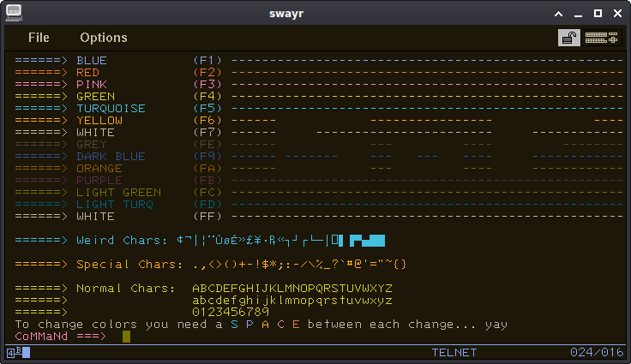Click the TURQUOISE color label

coord(111,109)
